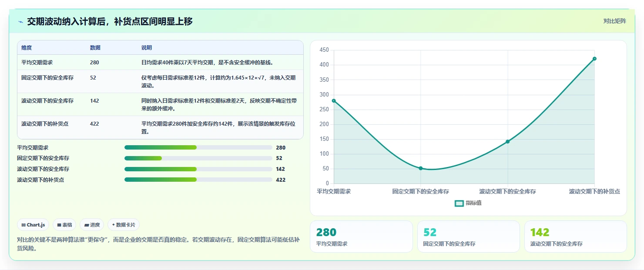The image size is (644, 270).
Task: Click progress list label 波动交期下的补货点
Action: tap(40, 180)
